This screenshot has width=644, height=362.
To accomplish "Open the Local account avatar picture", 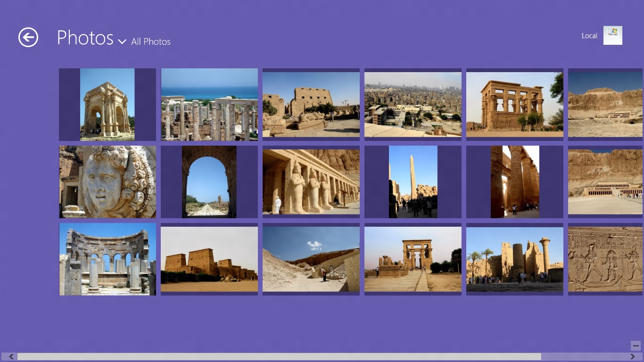I will pyautogui.click(x=612, y=35).
